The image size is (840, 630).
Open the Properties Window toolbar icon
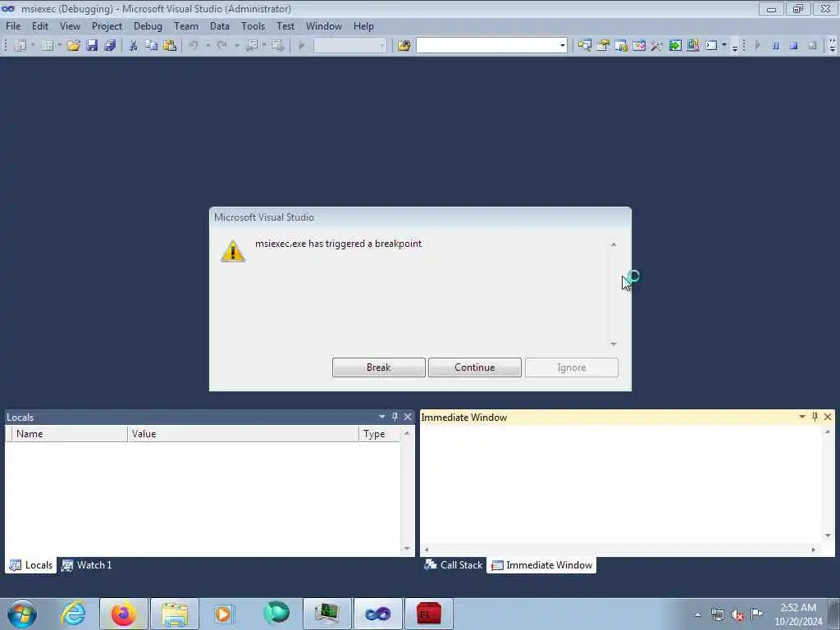pos(603,46)
